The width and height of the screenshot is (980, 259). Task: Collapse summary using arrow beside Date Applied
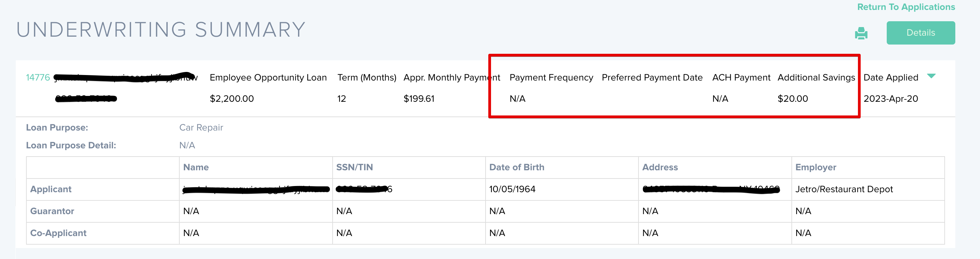pyautogui.click(x=931, y=76)
